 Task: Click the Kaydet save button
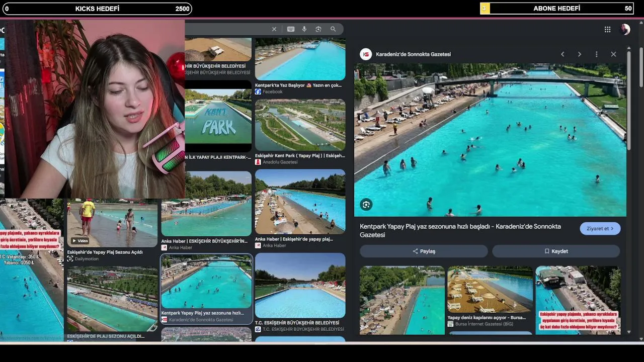(x=556, y=251)
